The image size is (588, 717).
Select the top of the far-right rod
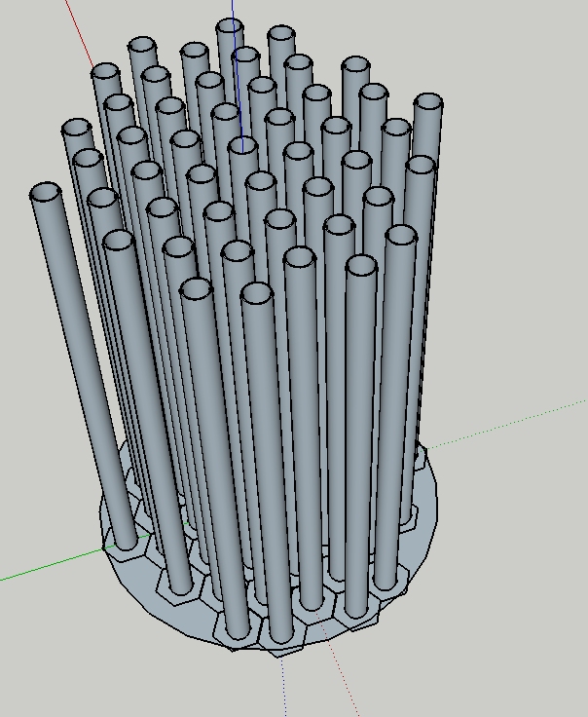[428, 102]
